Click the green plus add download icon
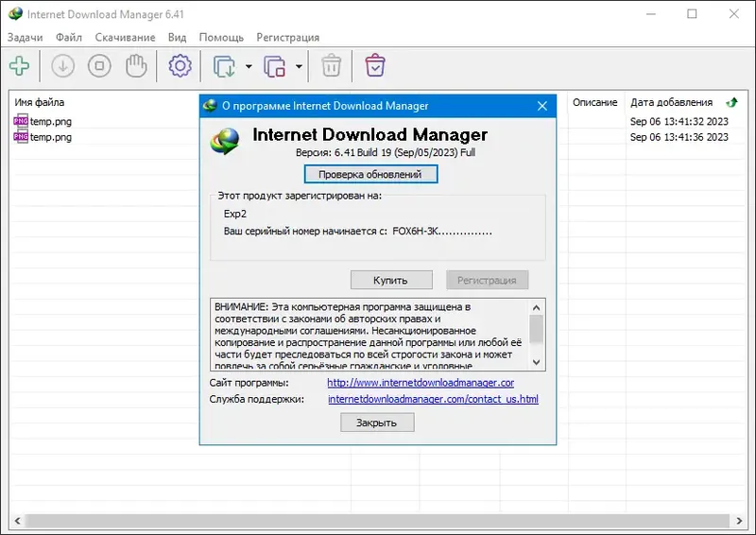This screenshot has height=535, width=756. coord(19,66)
